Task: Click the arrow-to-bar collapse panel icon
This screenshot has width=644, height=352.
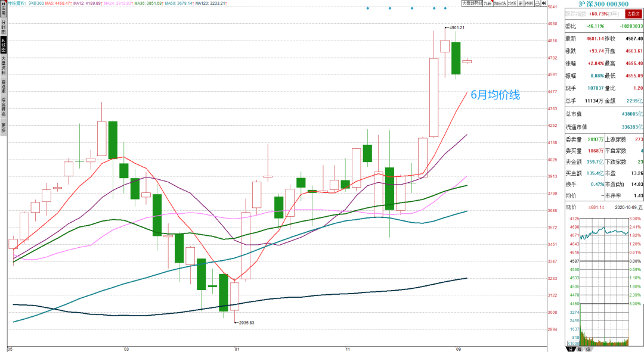Action: coord(544,4)
